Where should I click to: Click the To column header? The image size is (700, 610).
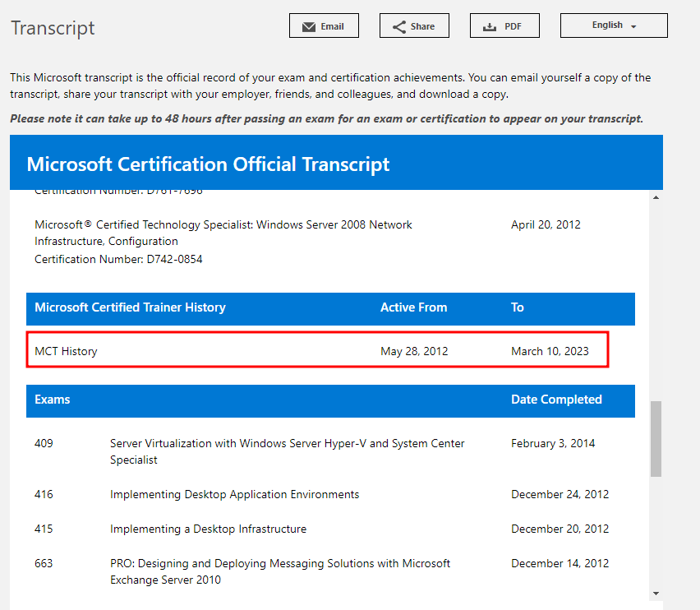517,307
